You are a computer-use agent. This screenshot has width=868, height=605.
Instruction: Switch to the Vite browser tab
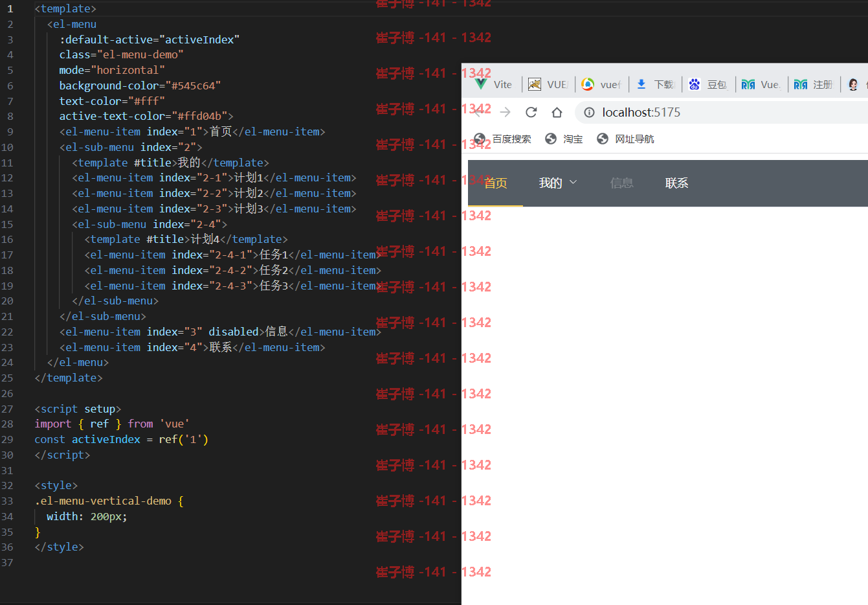click(x=495, y=84)
